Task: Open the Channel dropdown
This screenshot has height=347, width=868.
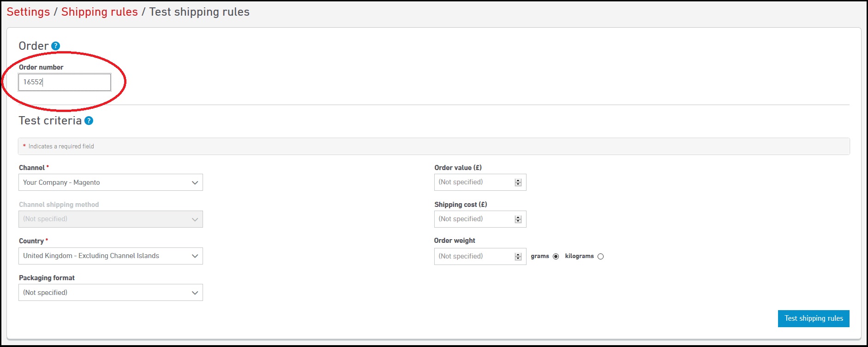Action: pyautogui.click(x=110, y=182)
